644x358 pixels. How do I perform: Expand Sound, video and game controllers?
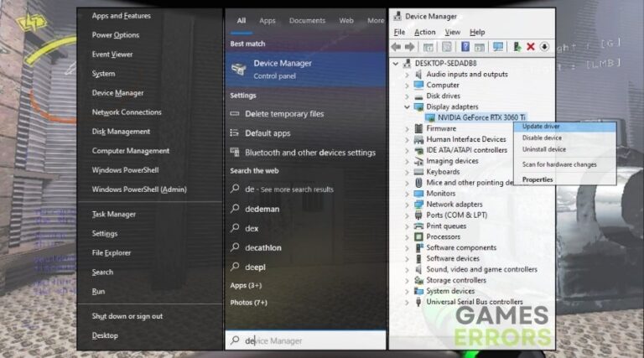point(407,270)
